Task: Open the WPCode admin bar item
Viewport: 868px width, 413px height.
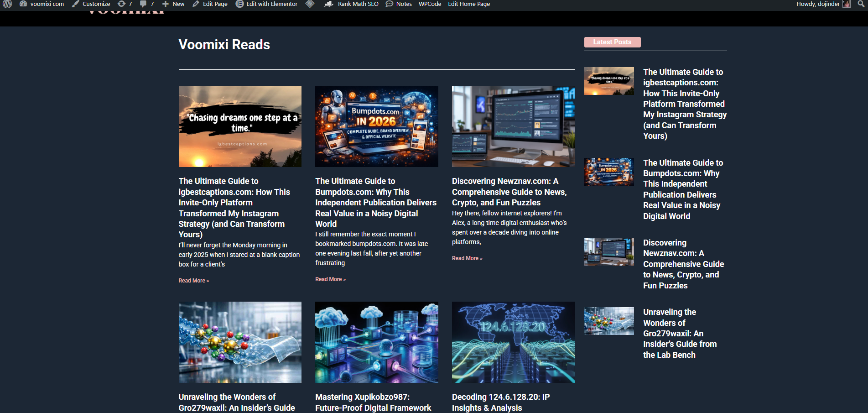Action: coord(430,4)
